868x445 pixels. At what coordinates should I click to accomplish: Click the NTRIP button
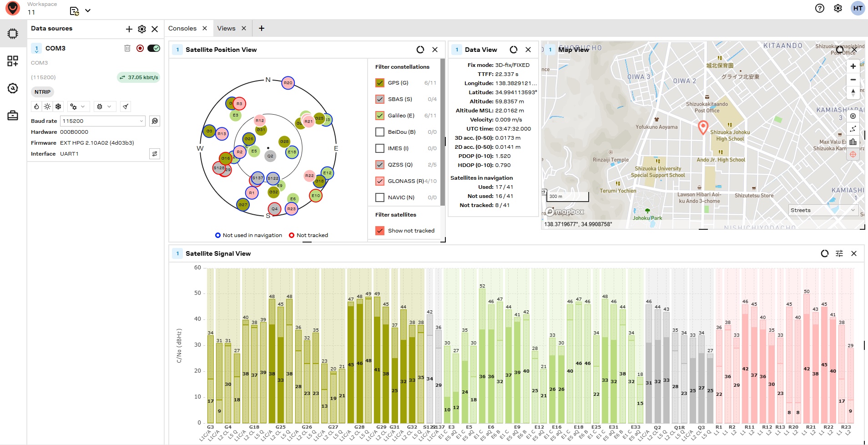(x=43, y=92)
